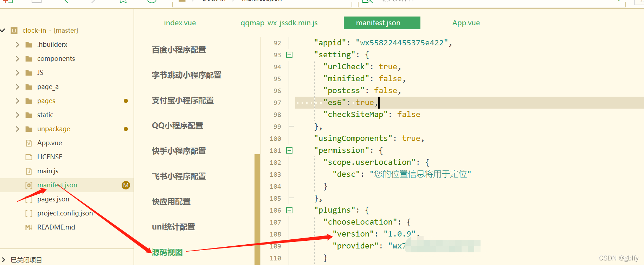644x265 pixels.
Task: Click the manifest config menu scrollbar
Action: (257, 209)
